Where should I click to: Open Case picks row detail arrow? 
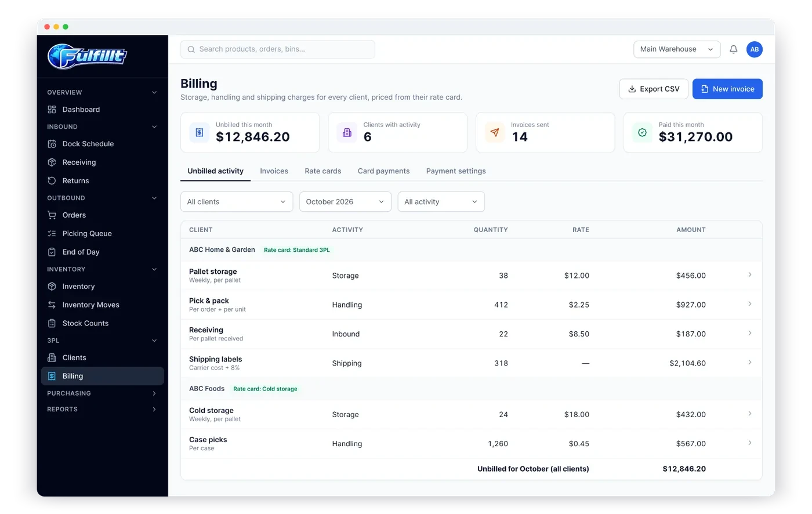[749, 443]
